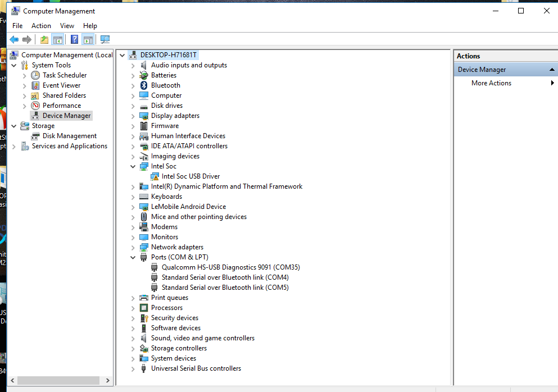Select Qualcomm HS-USB Diagnostics 9091 port

230,267
